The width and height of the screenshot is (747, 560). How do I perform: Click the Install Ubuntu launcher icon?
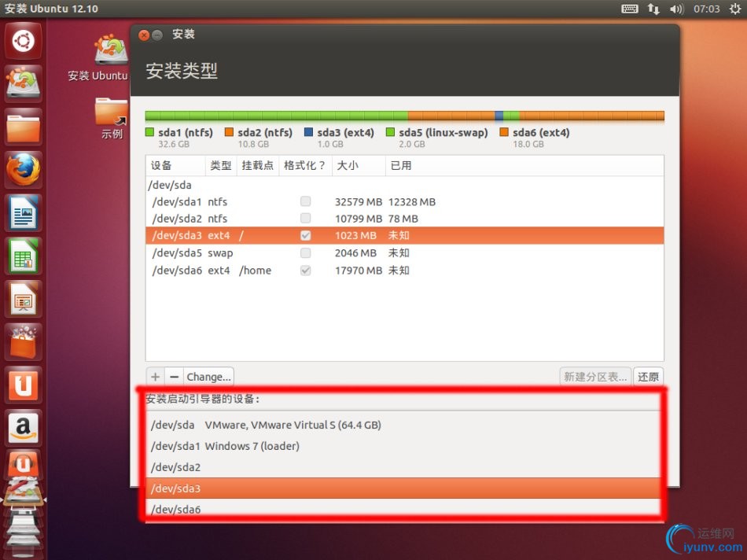[x=24, y=83]
